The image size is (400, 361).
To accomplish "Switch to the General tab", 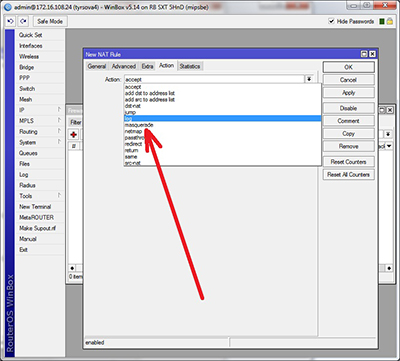I will click(x=97, y=66).
